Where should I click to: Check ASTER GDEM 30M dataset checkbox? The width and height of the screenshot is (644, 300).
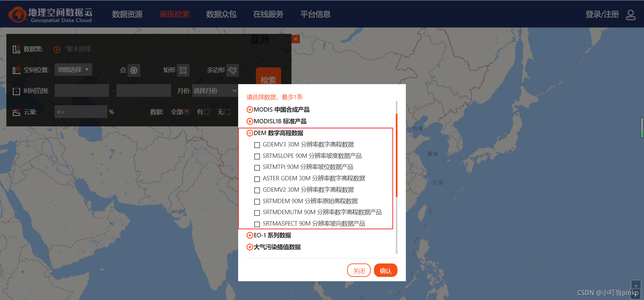257,179
